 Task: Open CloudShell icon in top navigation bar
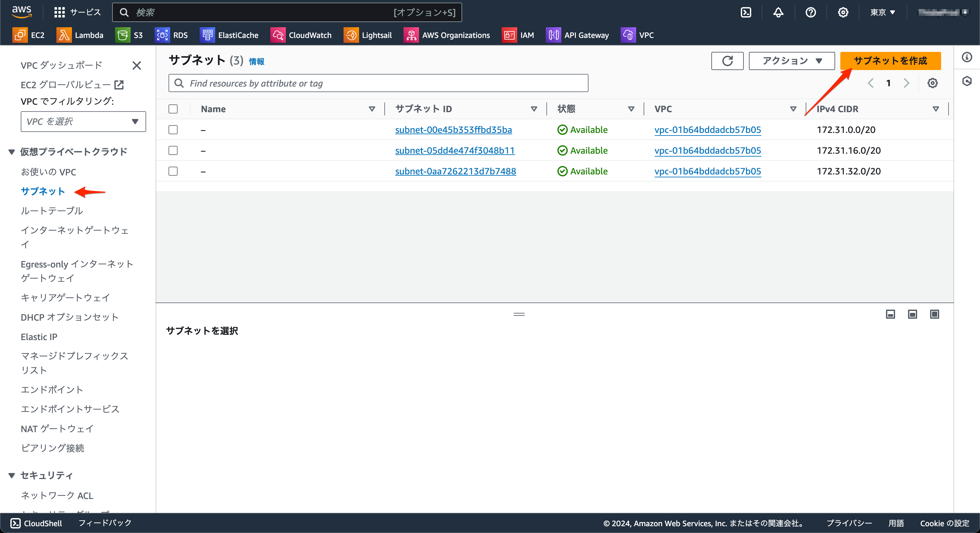tap(746, 13)
